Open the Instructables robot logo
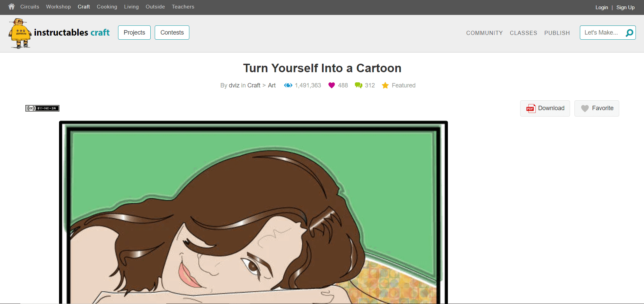This screenshot has width=644, height=304. coord(20,33)
